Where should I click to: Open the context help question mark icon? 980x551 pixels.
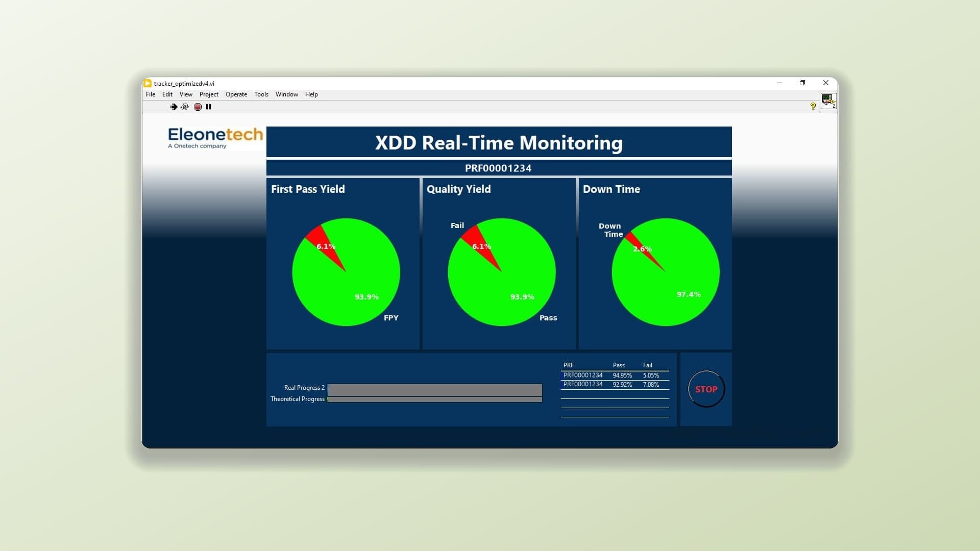click(x=813, y=106)
